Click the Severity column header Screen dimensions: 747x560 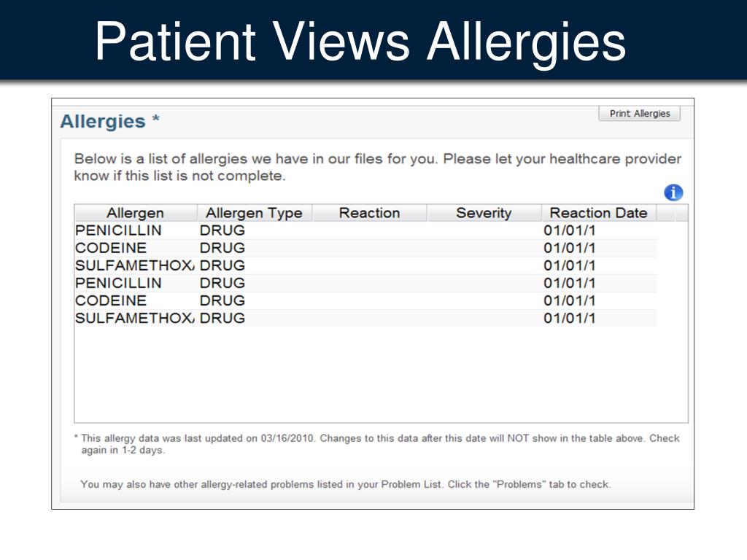point(484,213)
